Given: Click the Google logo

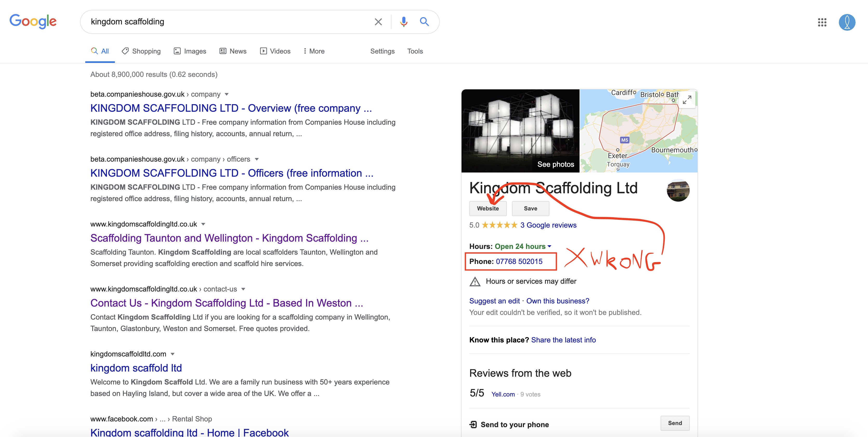Looking at the screenshot, I should [33, 22].
